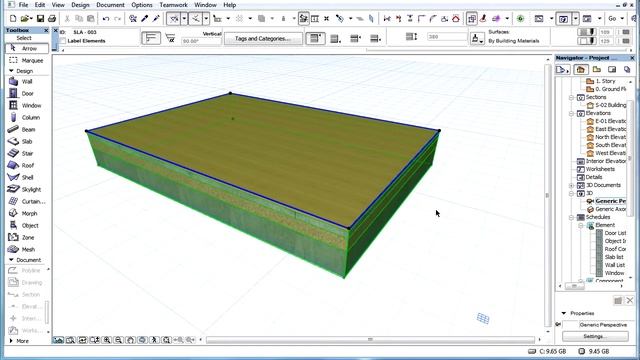Click the slab thickness input field

[447, 37]
